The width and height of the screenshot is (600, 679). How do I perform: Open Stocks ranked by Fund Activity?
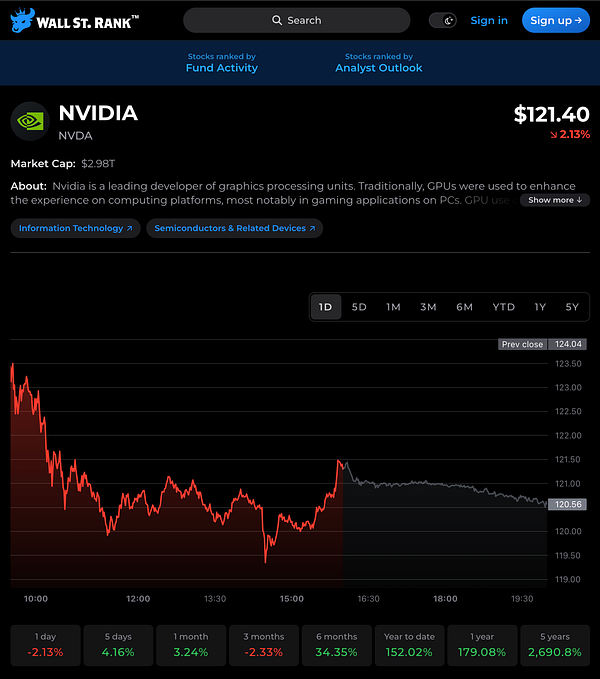[221, 63]
